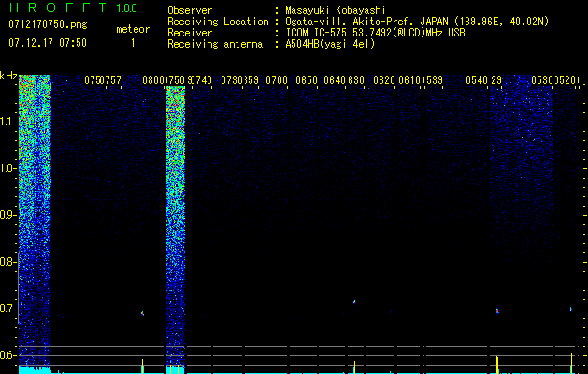Select the '0757' time marker
The image size is (588, 374).
tap(110, 80)
